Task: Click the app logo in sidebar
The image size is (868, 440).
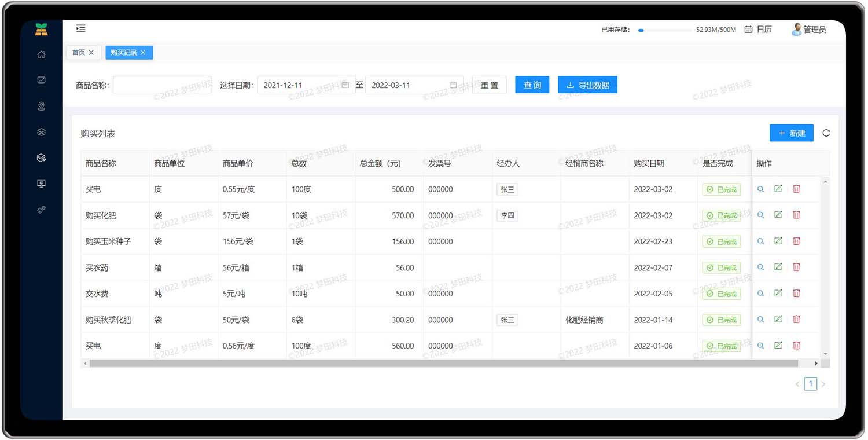Action: pyautogui.click(x=41, y=30)
